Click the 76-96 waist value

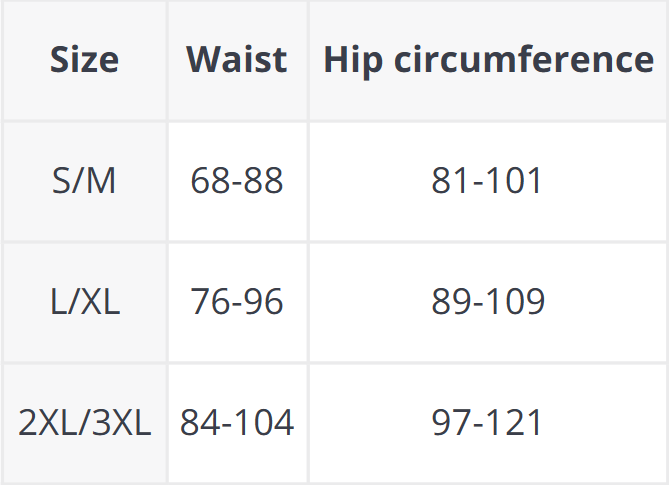tap(237, 301)
